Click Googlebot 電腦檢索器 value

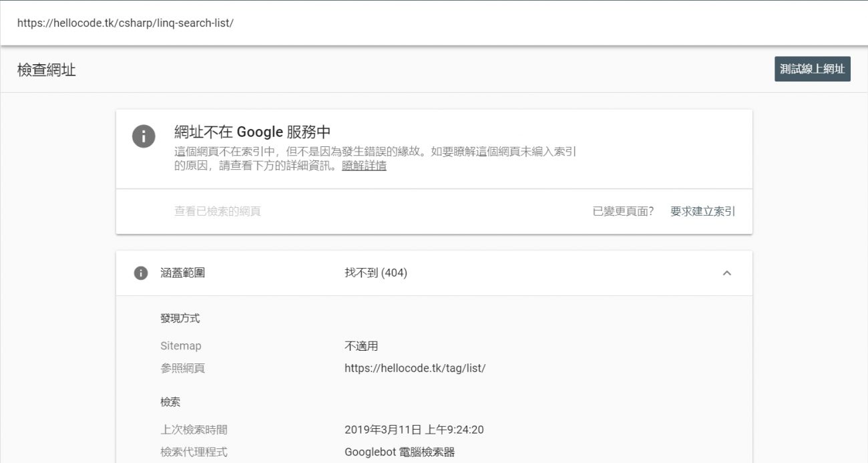click(x=399, y=452)
